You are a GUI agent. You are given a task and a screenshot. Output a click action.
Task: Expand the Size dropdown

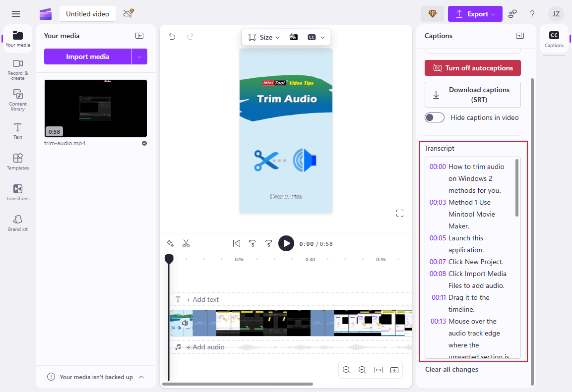pos(264,37)
